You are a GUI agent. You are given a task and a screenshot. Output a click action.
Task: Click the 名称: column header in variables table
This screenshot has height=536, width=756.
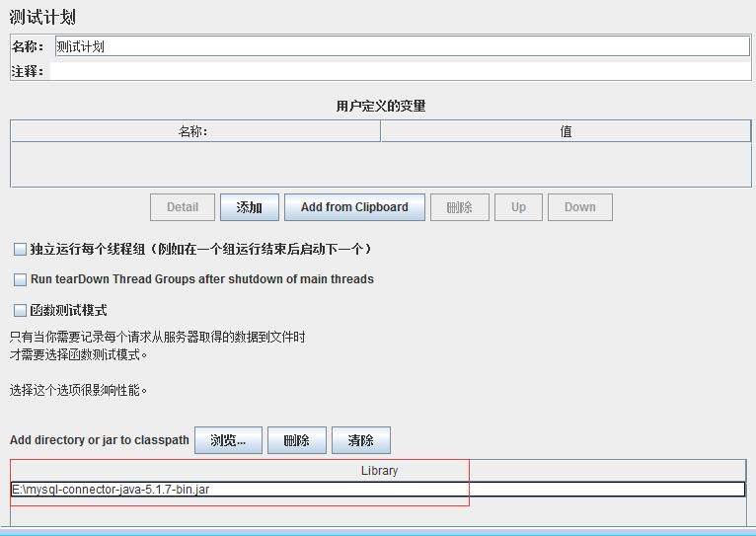click(195, 131)
